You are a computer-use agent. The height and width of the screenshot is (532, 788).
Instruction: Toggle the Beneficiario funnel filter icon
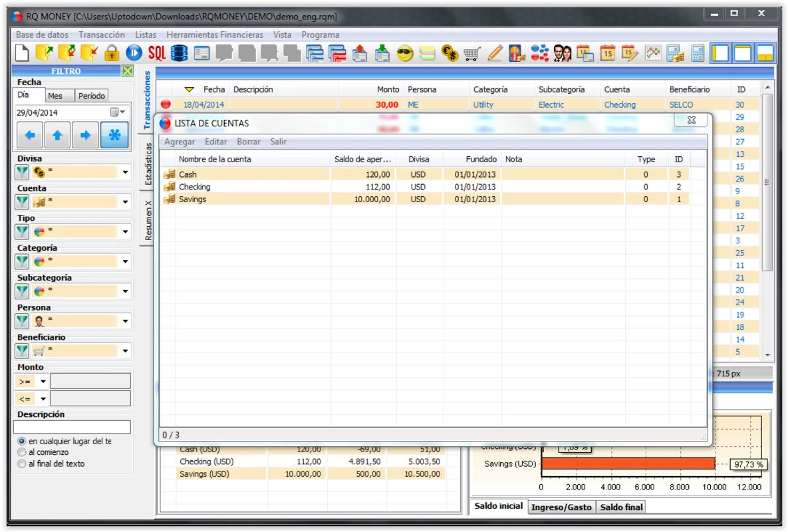[22, 350]
